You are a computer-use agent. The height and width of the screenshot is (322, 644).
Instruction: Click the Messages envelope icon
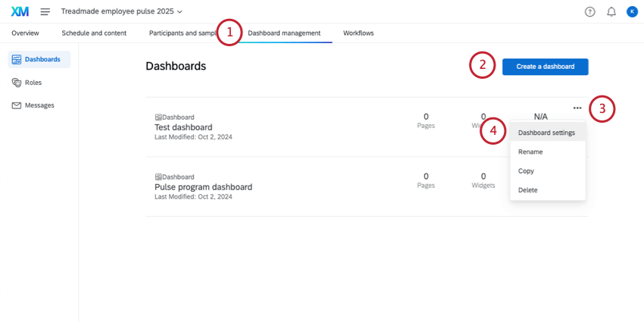17,105
